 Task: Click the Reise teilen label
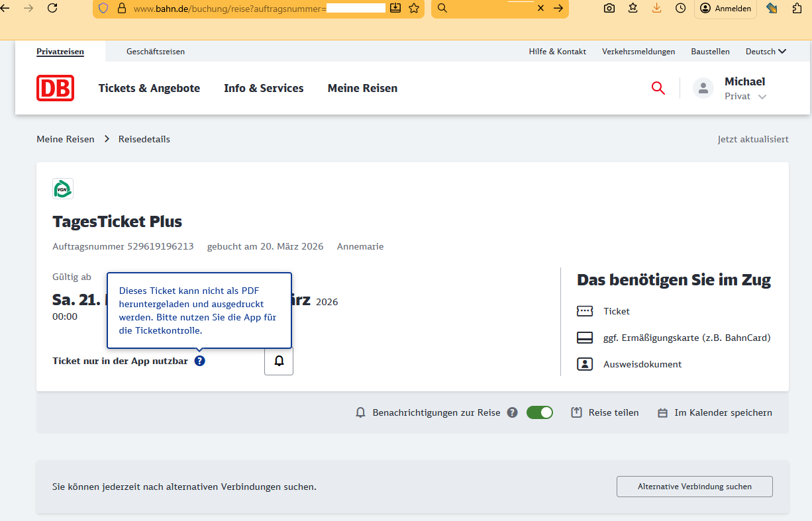pyautogui.click(x=614, y=412)
